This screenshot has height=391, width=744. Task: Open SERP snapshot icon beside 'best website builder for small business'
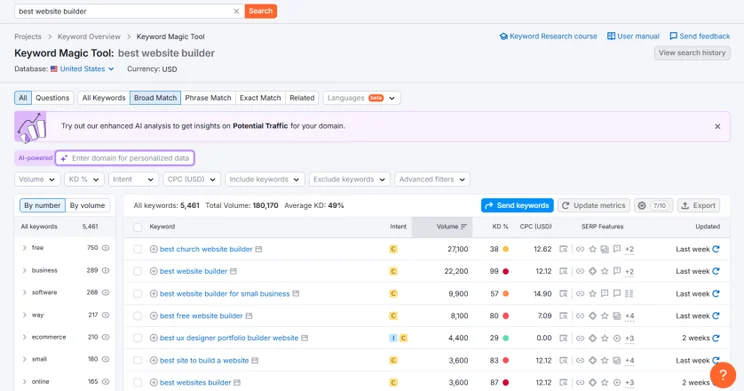296,294
